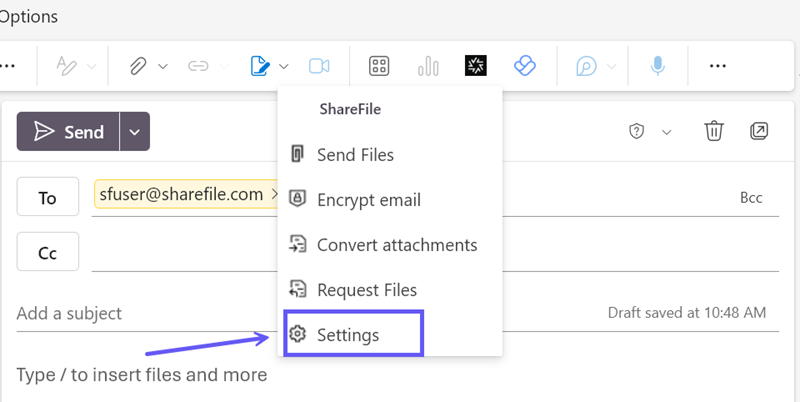This screenshot has width=800, height=402.
Task: Click the Send button
Action: tap(68, 132)
